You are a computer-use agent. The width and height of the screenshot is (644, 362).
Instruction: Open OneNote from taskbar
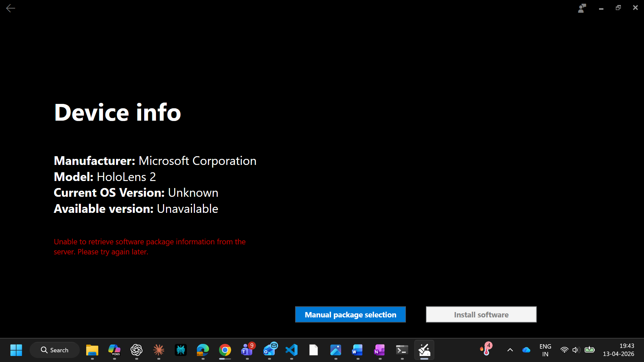pos(380,350)
